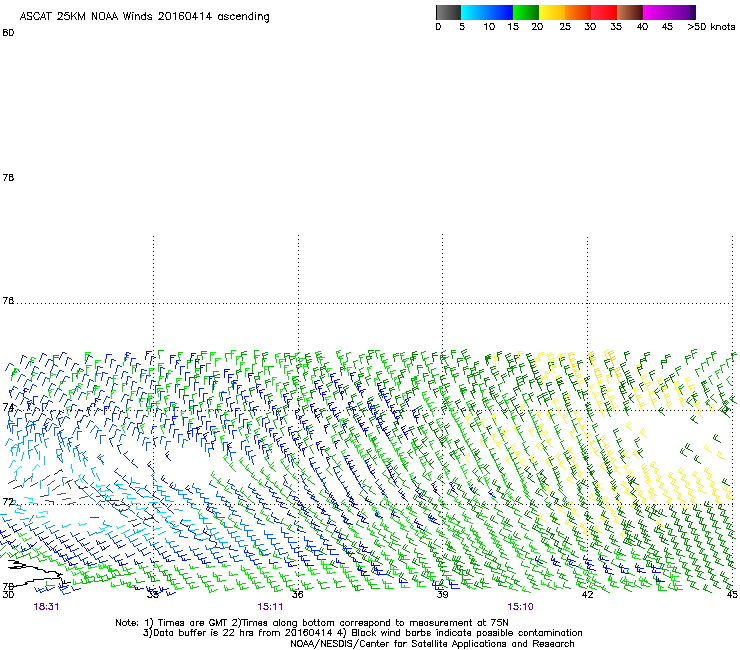
Task: Click the 42 longitude axis label
Action: click(588, 595)
